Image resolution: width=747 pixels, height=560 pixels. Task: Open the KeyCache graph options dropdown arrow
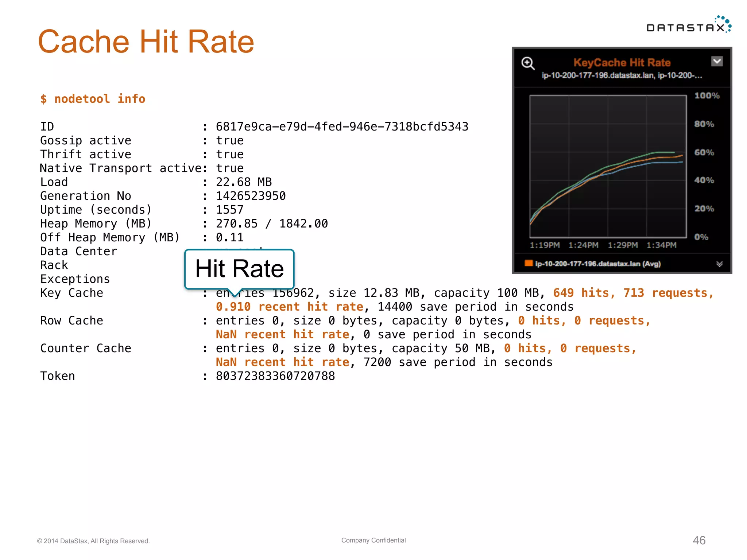click(x=717, y=61)
